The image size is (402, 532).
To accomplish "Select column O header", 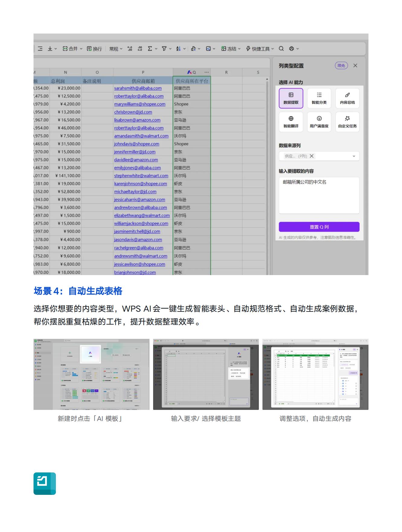I will [x=97, y=72].
